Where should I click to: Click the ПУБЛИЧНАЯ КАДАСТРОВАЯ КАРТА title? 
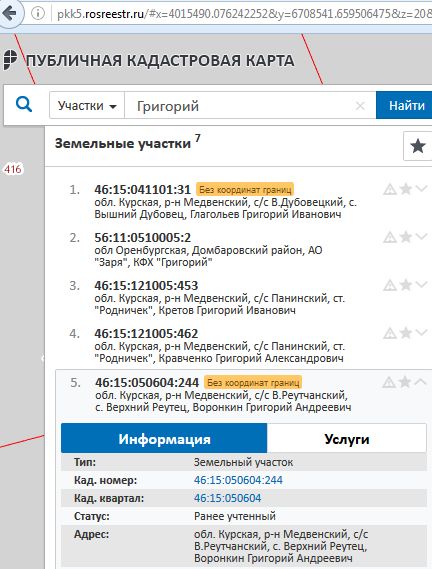(160, 61)
